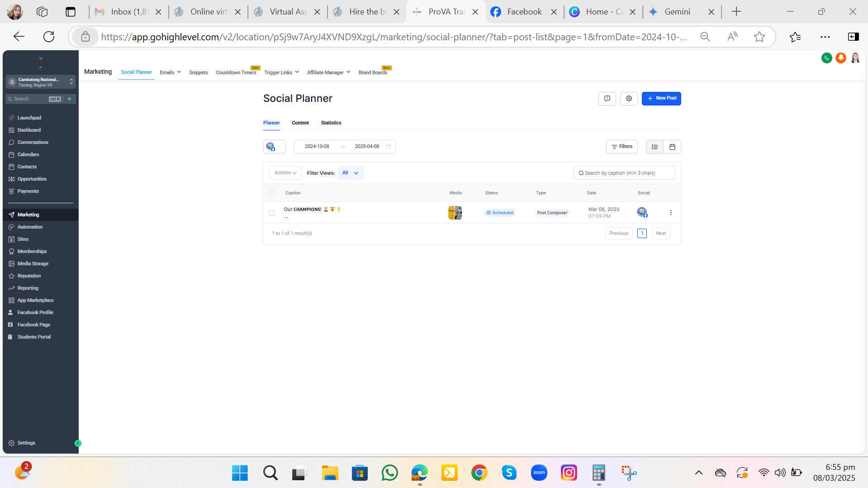Click the end date 2025-04-08 field
This screenshot has height=488, width=868.
click(x=367, y=147)
